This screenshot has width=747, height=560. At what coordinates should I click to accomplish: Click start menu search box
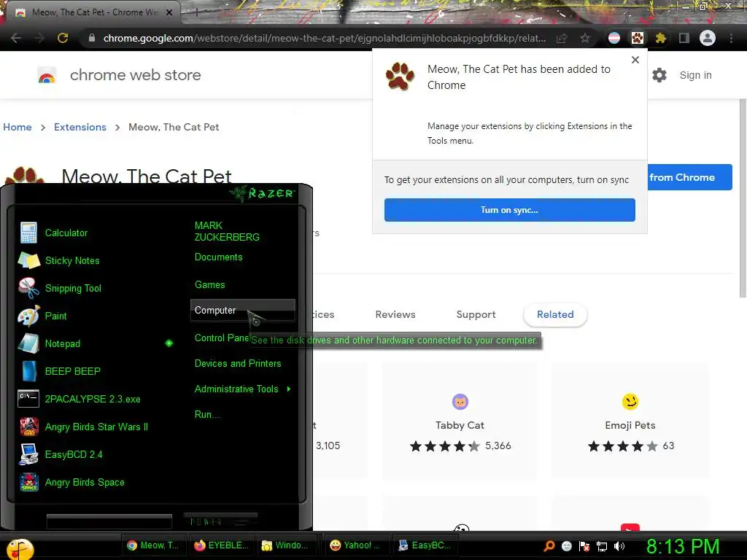[x=109, y=521]
